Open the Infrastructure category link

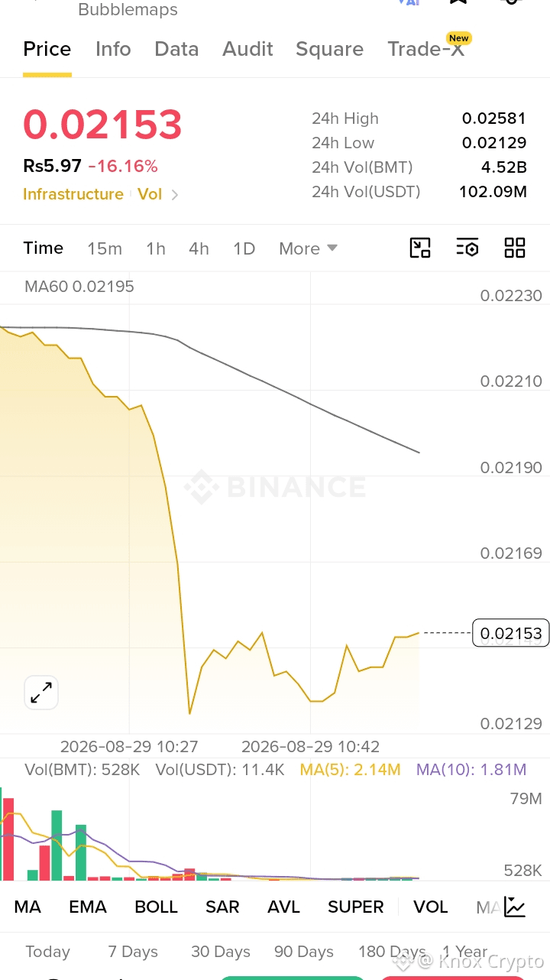pyautogui.click(x=73, y=194)
